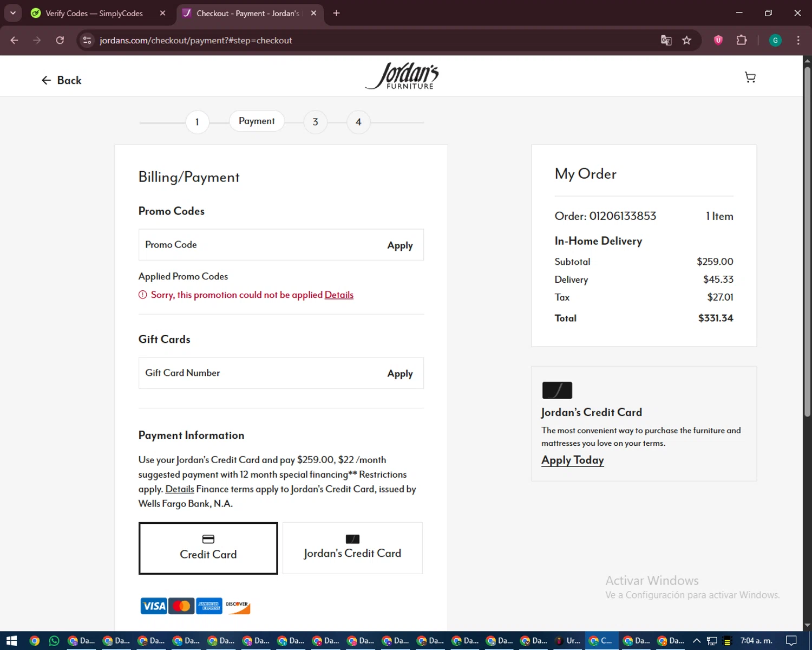Image resolution: width=812 pixels, height=650 pixels.
Task: Click the Jordan's card image in sidebar
Action: point(557,390)
